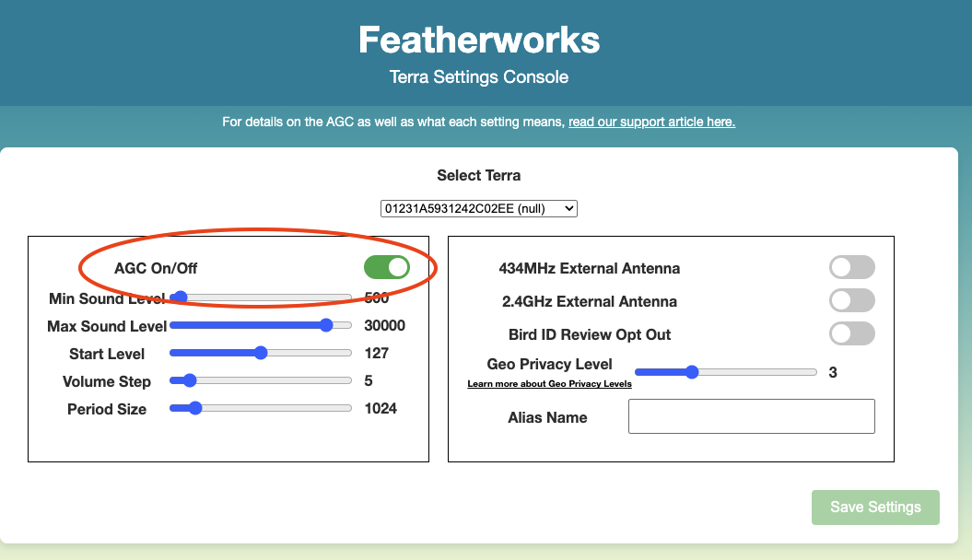Click the 'AGC On/Off' label text
Image resolution: width=972 pixels, height=560 pixels.
click(x=156, y=268)
